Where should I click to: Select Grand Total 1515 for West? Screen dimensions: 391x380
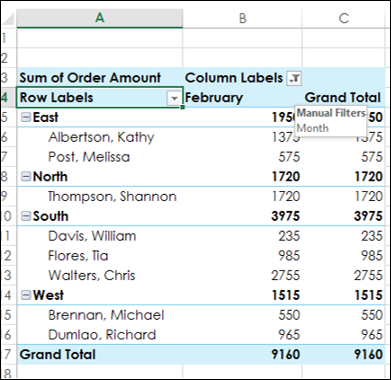pos(368,295)
